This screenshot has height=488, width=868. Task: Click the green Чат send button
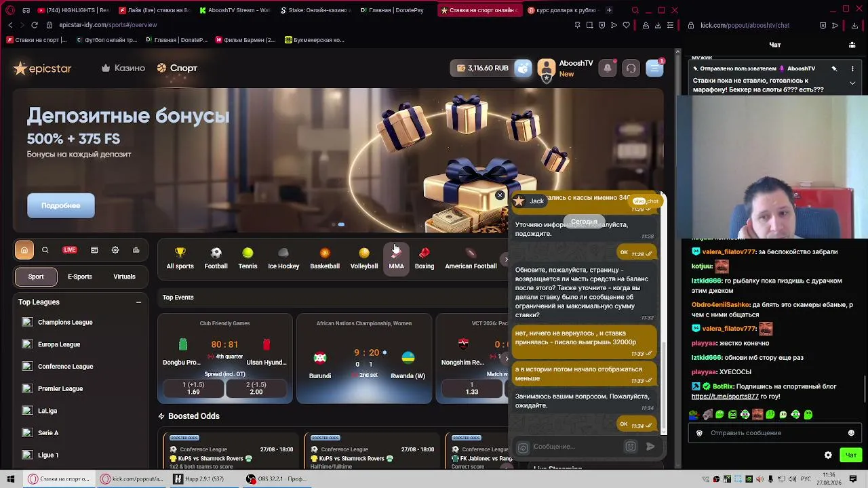point(851,455)
